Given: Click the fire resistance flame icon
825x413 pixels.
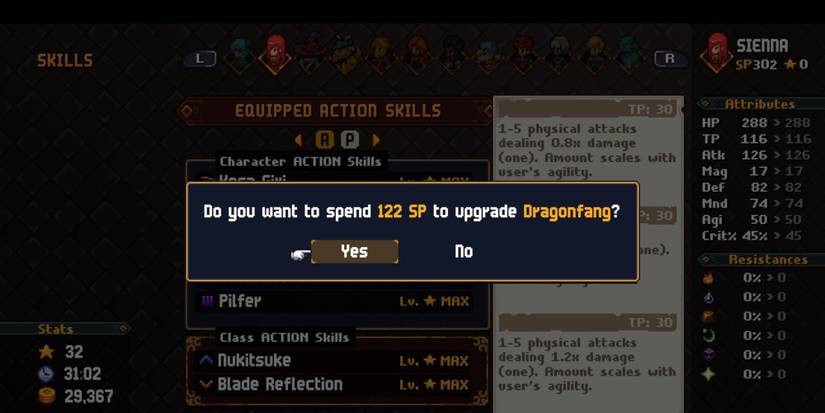Looking at the screenshot, I should (x=709, y=278).
